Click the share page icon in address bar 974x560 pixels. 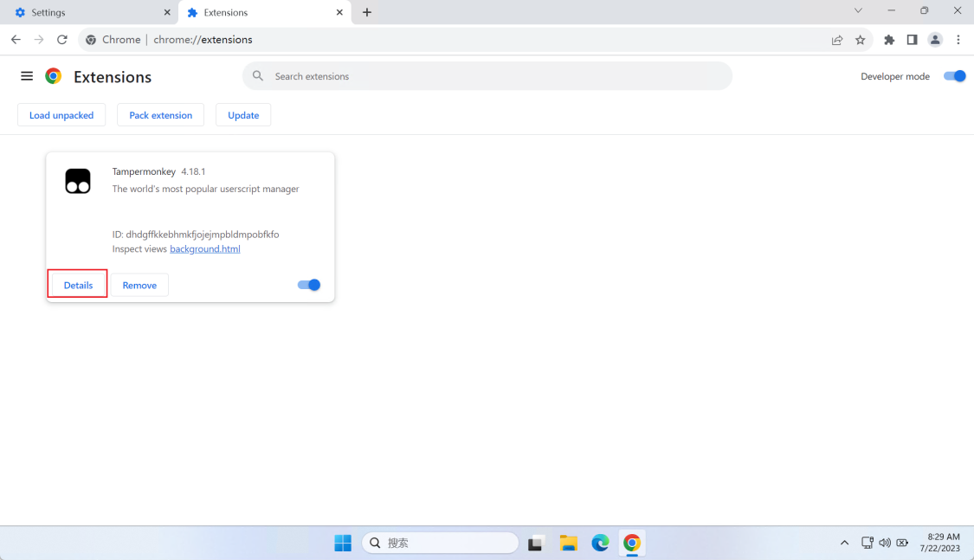[836, 40]
